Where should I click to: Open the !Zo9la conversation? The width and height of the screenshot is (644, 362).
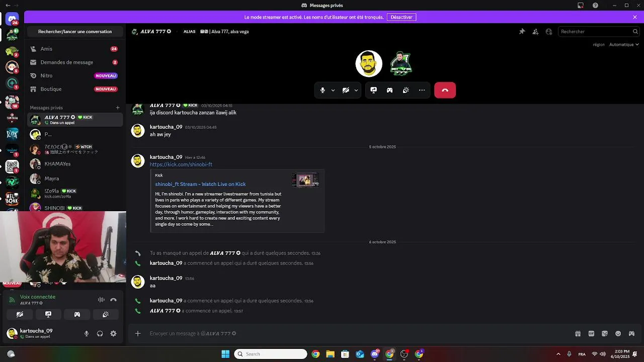[x=74, y=194]
